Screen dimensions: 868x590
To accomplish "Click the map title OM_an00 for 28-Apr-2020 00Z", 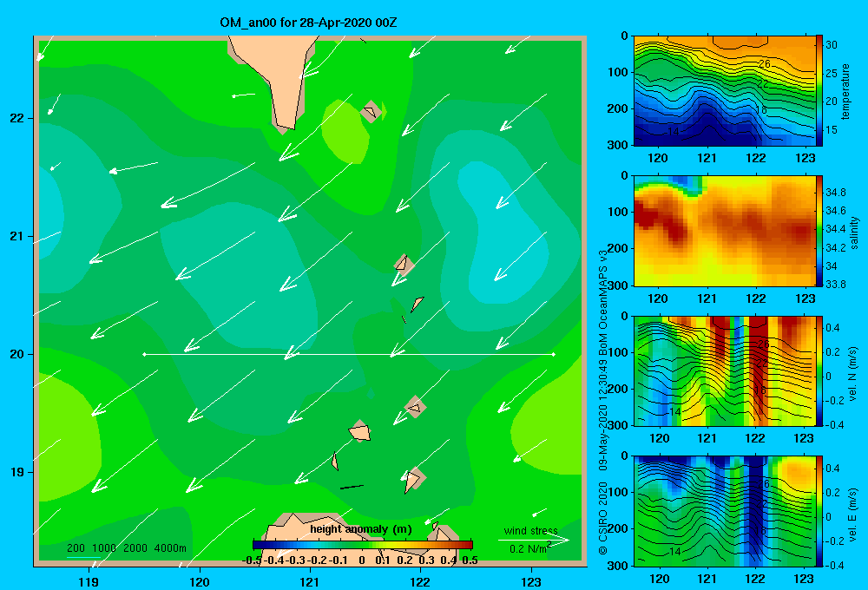I will click(x=308, y=23).
